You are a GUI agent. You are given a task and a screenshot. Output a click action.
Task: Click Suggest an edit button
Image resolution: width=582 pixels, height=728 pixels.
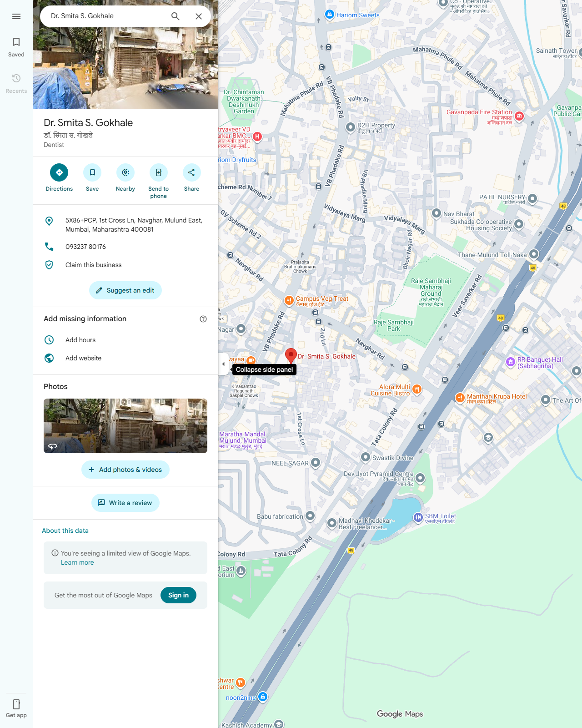point(125,290)
